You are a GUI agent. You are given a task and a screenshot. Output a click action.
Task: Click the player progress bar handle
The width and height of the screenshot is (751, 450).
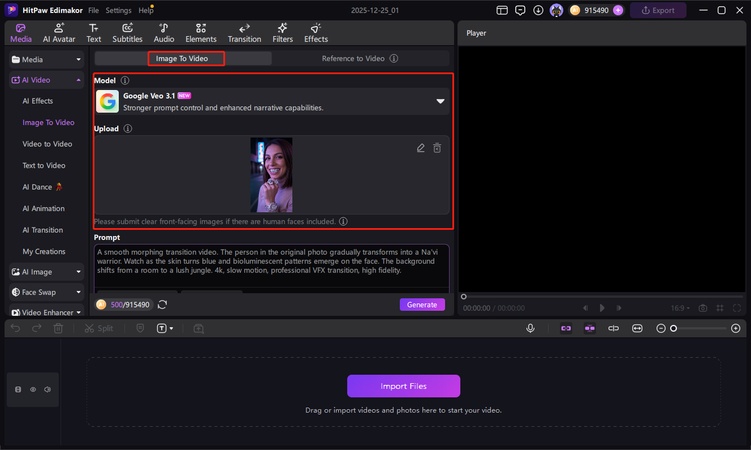click(464, 297)
